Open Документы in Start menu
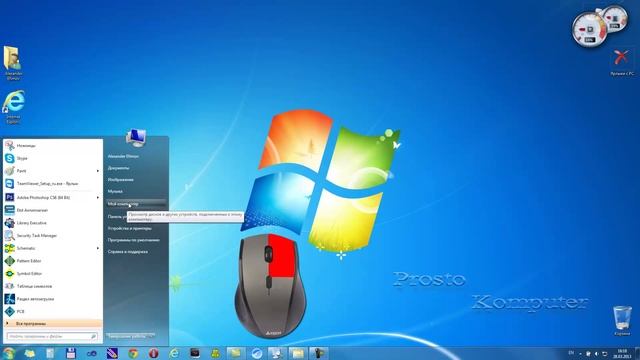This screenshot has width=640, height=360. [118, 168]
